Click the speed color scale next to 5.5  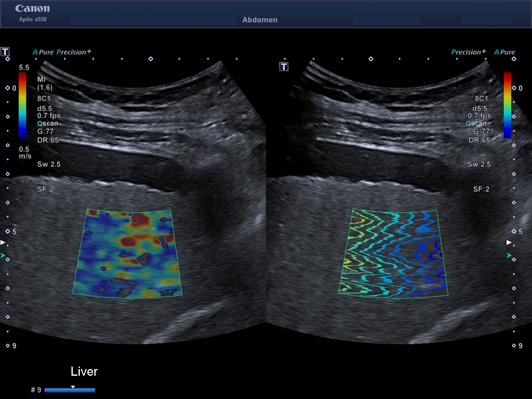click(22, 105)
